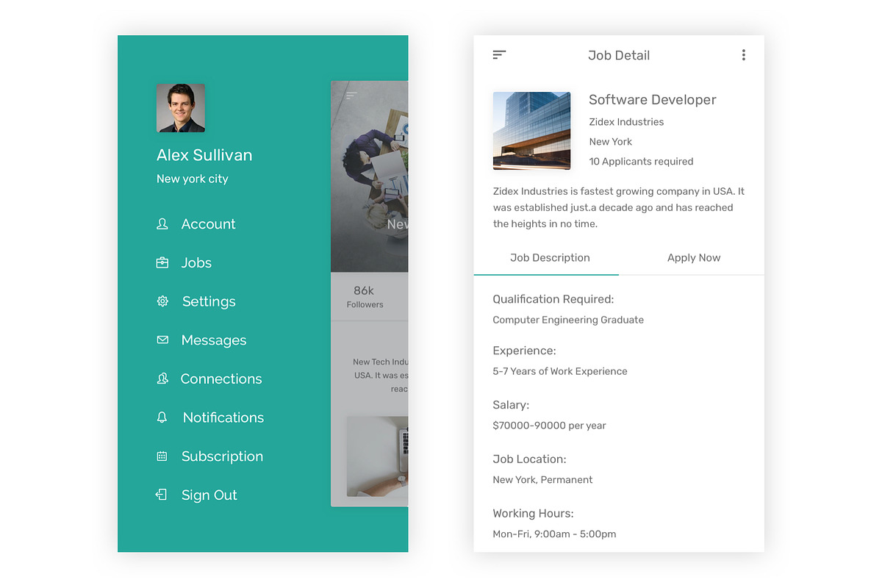Click Computer Engineering Graduate text

pyautogui.click(x=568, y=320)
